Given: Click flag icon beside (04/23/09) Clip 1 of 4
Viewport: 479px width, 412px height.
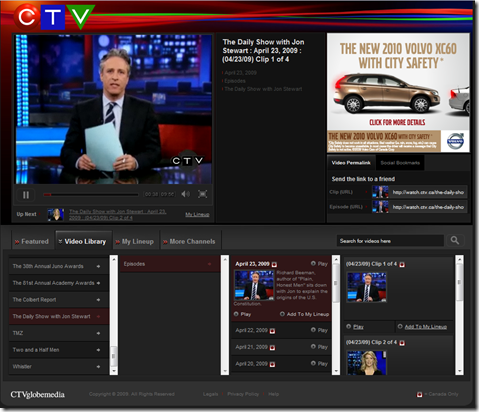Looking at the screenshot, I should 402,265.
